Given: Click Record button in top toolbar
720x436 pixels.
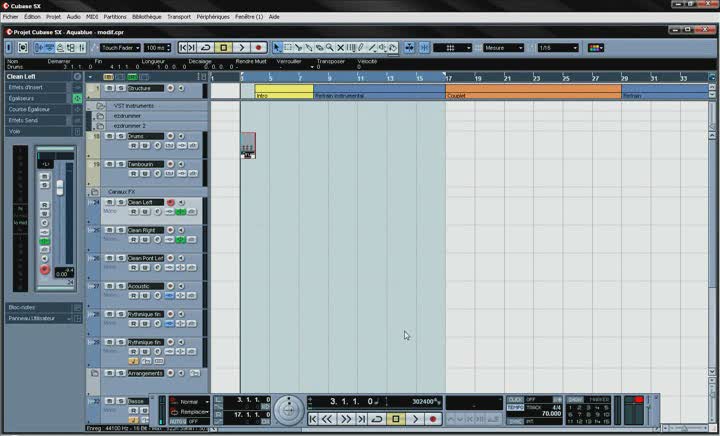Looking at the screenshot, I should (259, 48).
